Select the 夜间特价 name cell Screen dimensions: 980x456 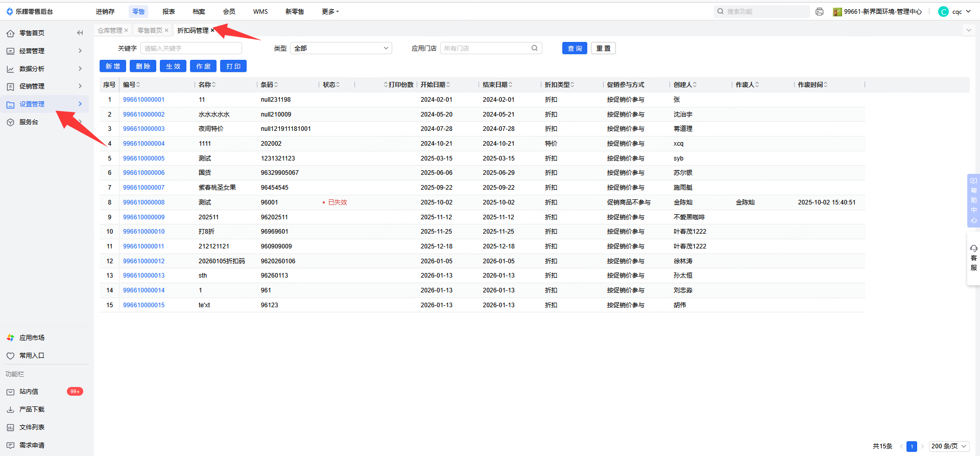(211, 129)
